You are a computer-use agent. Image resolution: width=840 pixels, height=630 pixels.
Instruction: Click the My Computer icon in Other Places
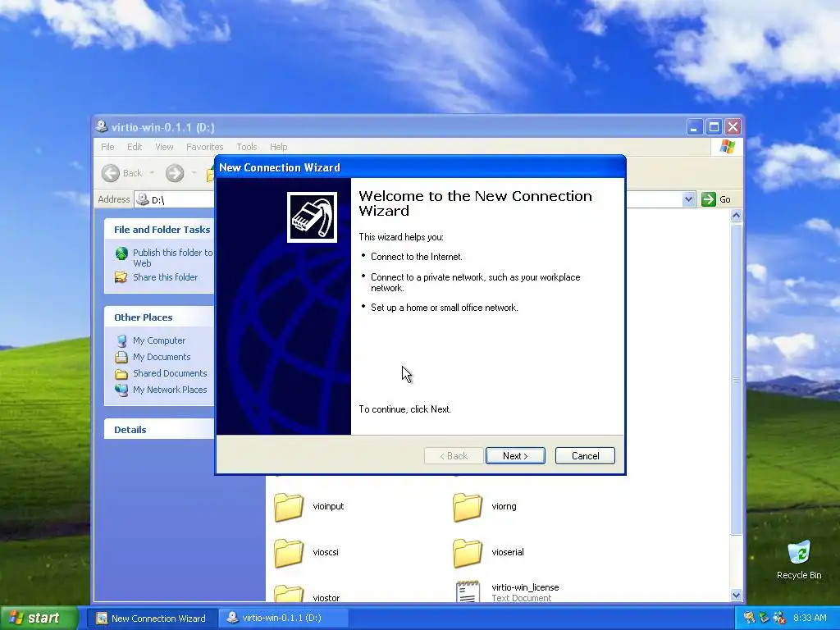121,340
